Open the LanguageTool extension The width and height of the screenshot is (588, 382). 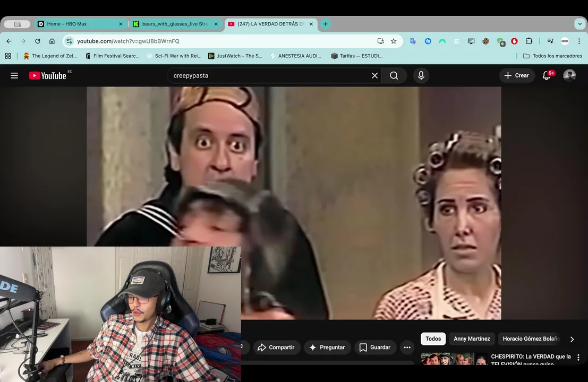[456, 41]
